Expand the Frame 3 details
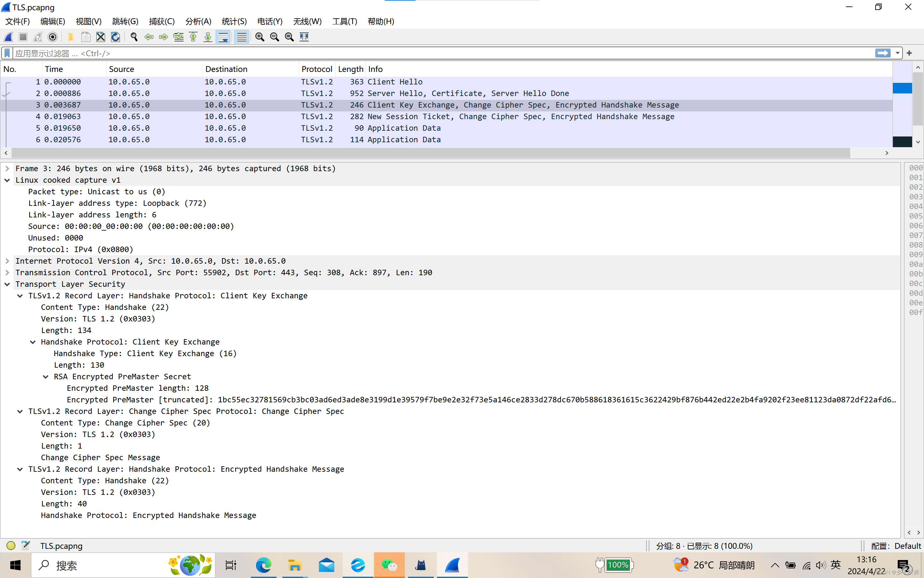The image size is (924, 578). click(x=7, y=169)
